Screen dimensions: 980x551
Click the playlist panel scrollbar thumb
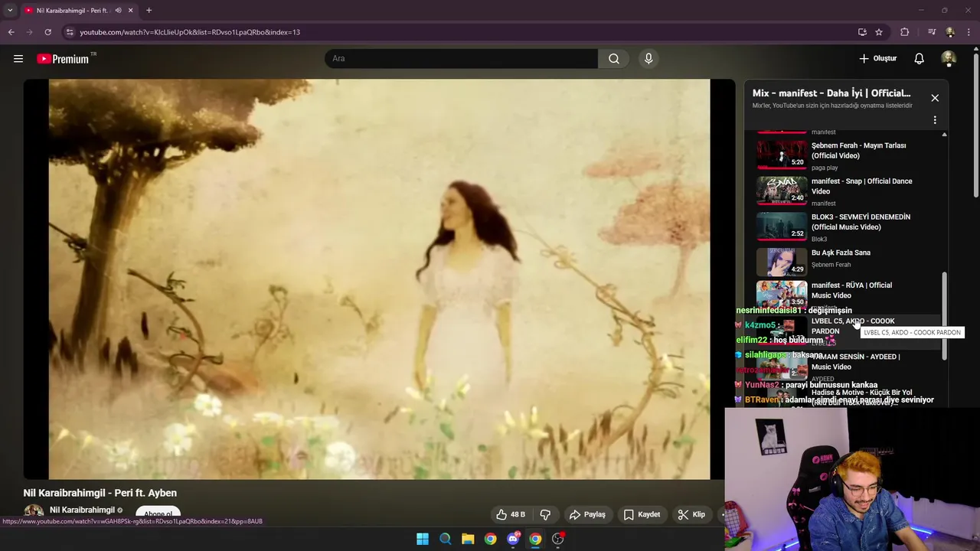[944, 315]
